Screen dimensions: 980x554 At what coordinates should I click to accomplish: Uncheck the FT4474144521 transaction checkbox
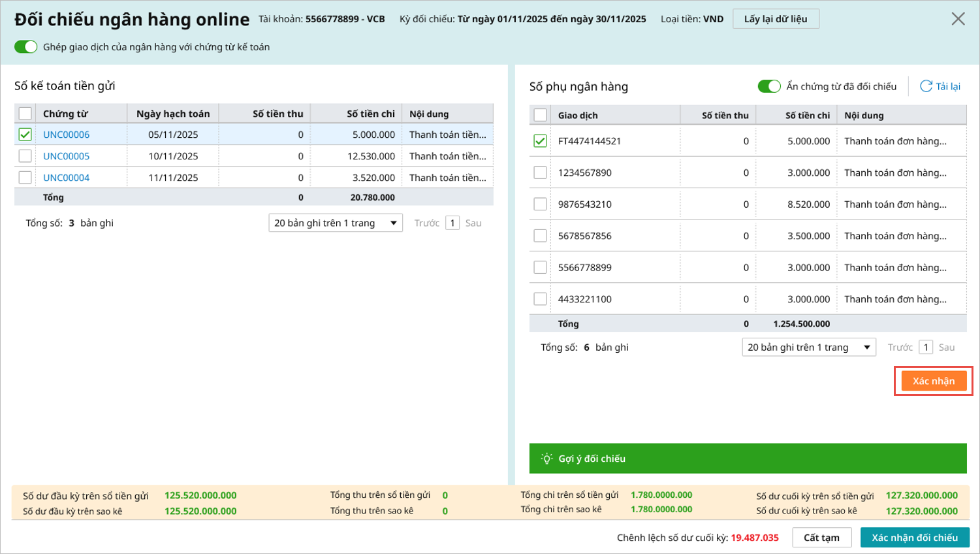tap(540, 141)
